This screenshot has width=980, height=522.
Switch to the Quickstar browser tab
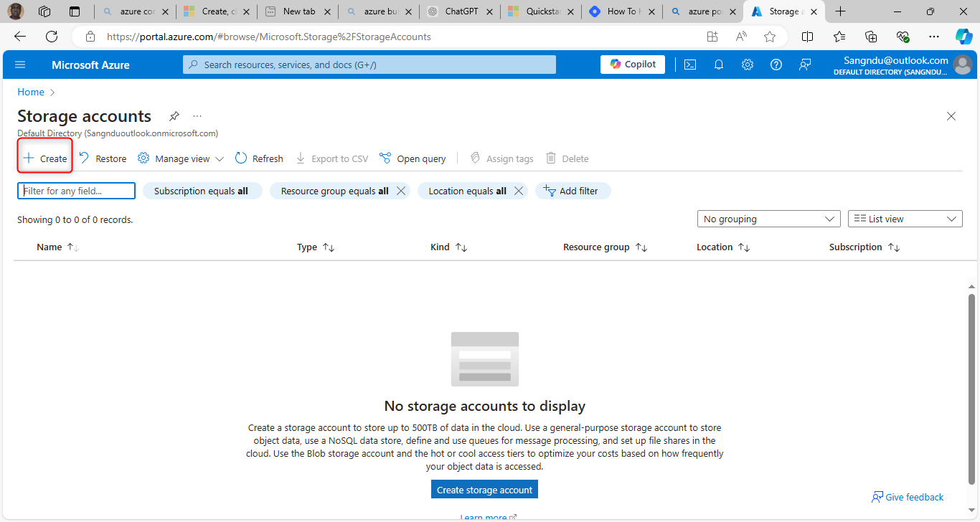(540, 11)
